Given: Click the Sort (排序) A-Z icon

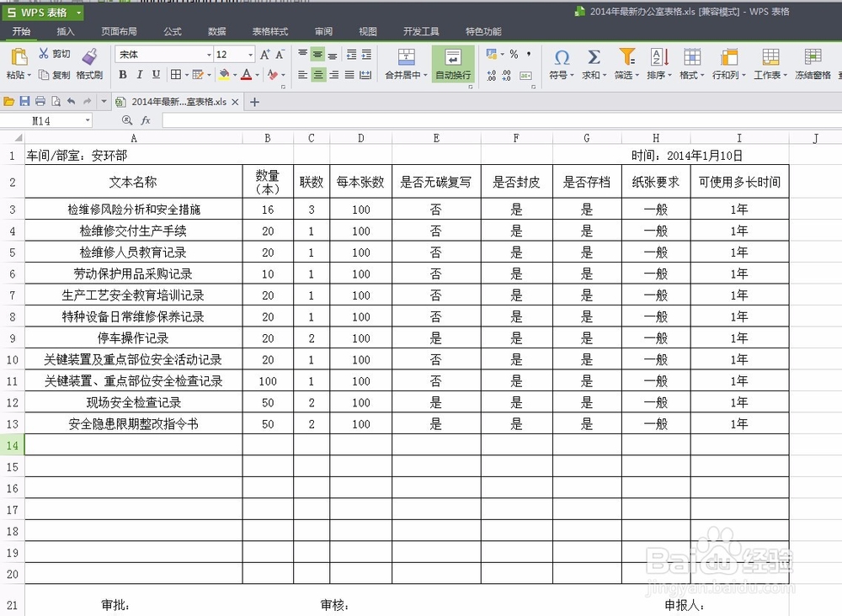Looking at the screenshot, I should pos(659,57).
